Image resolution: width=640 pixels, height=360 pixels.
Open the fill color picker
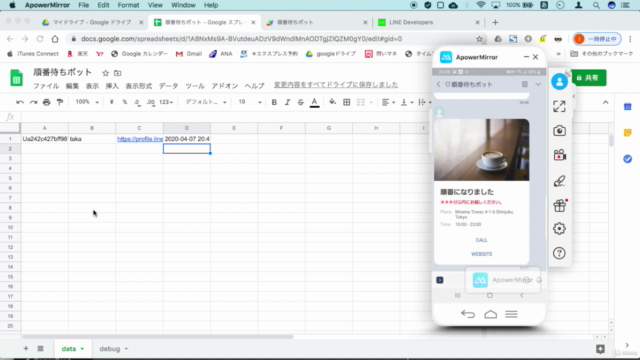(x=333, y=102)
